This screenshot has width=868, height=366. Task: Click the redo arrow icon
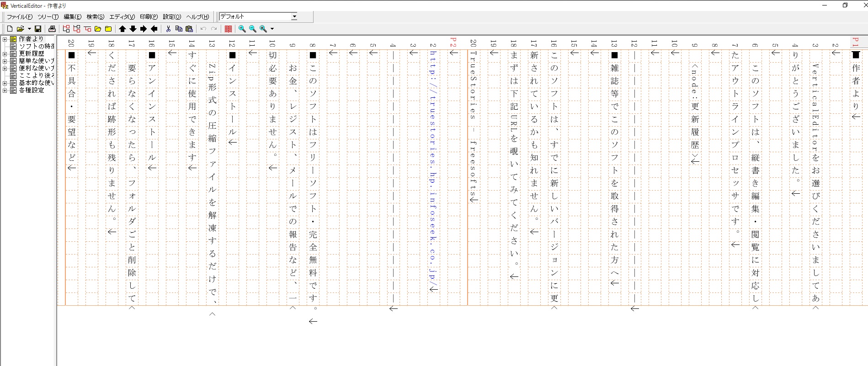214,29
